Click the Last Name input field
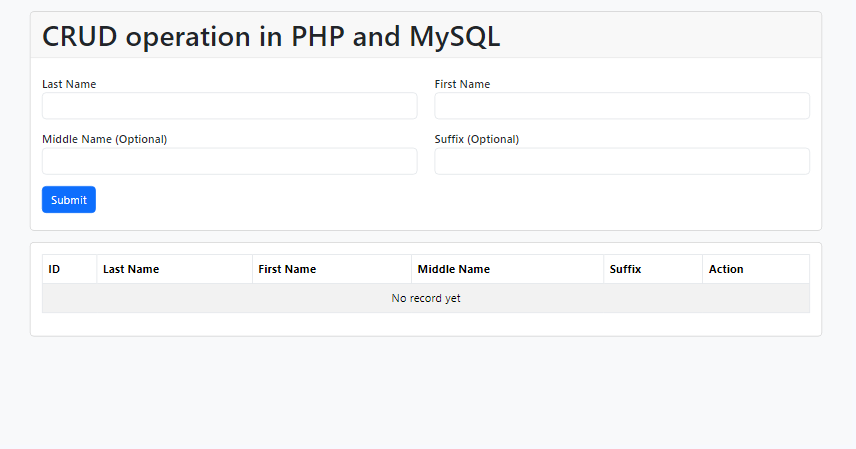The image size is (856, 449). [x=229, y=105]
